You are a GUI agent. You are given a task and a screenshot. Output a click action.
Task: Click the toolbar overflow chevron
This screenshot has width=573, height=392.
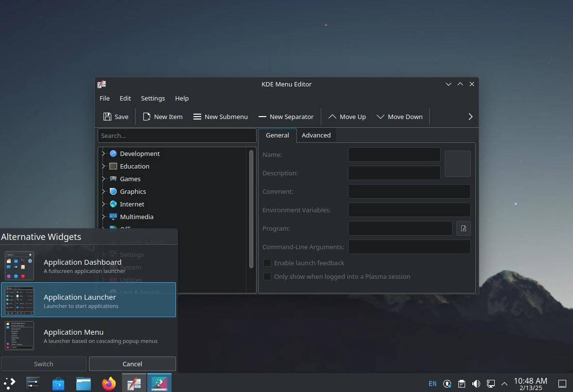coord(469,117)
